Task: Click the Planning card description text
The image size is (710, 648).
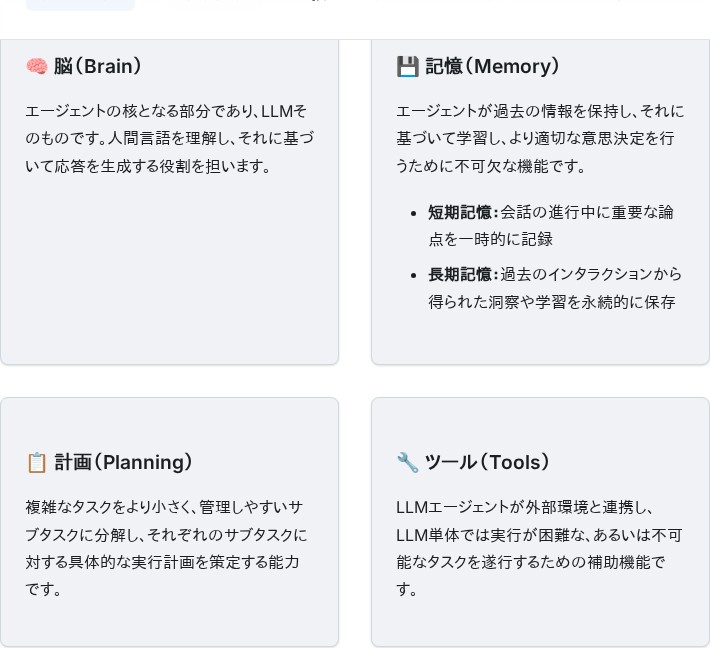Action: point(166,548)
